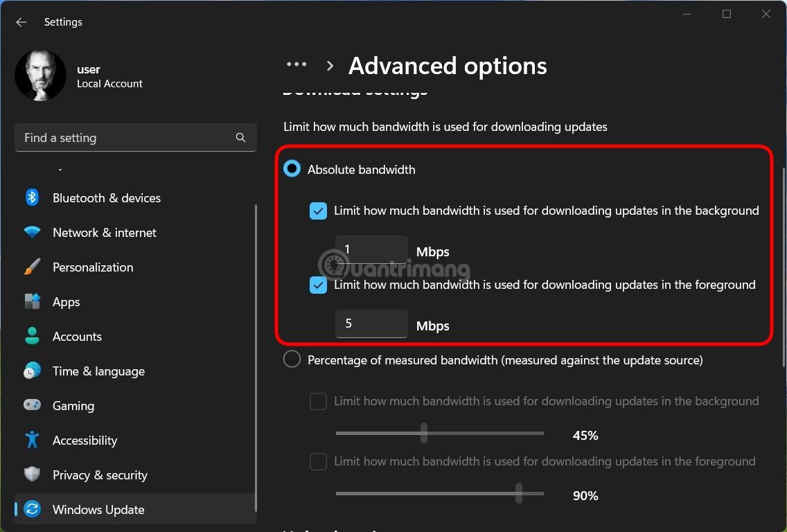The height and width of the screenshot is (532, 787).
Task: Open the user profile avatar
Action: [41, 76]
